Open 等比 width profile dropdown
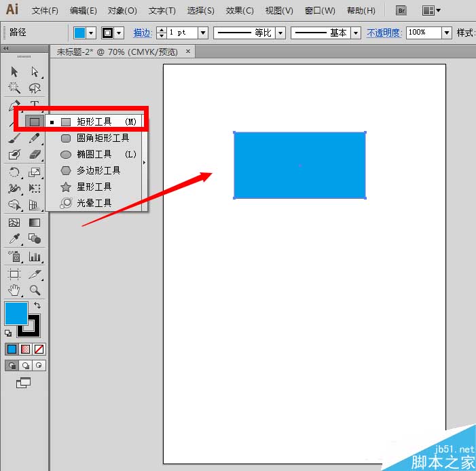 click(280, 33)
